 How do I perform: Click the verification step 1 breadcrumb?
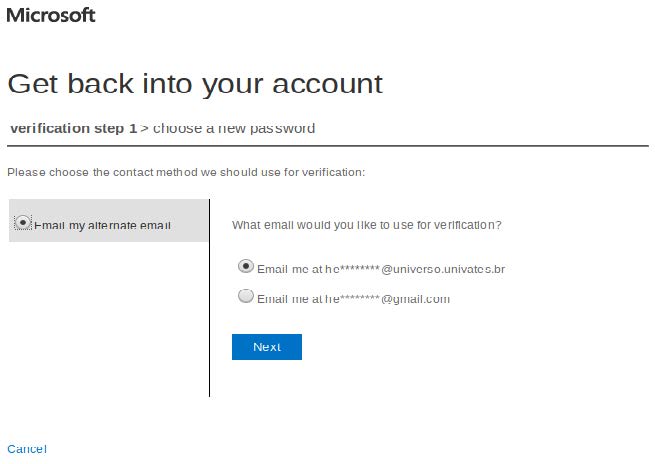(73, 129)
